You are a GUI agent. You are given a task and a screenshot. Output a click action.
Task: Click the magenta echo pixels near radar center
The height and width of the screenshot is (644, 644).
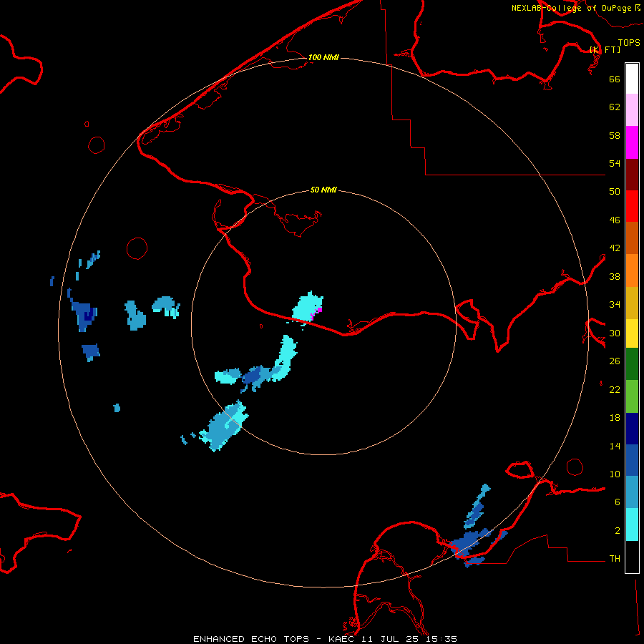tap(316, 313)
